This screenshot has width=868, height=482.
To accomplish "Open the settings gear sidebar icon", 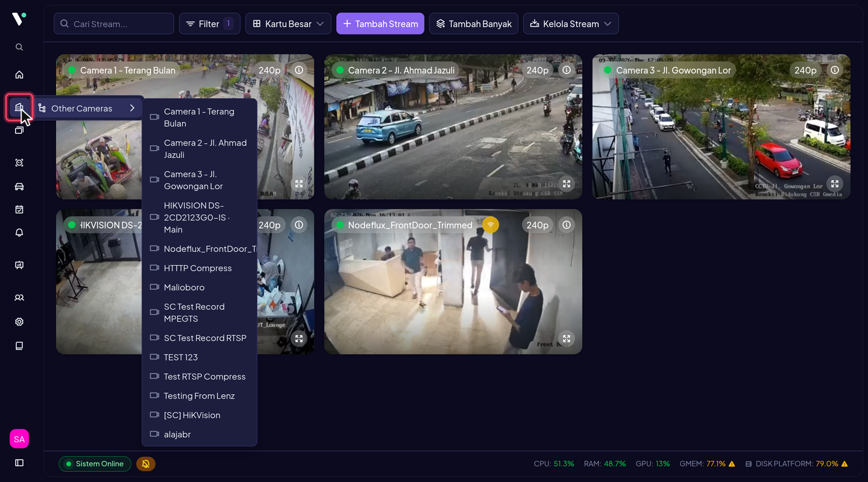I will coord(19,322).
